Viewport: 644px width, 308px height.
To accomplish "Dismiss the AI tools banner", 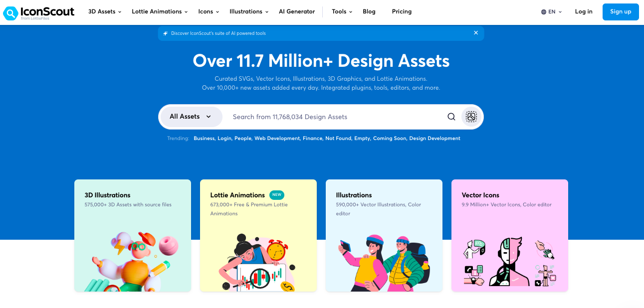I will [475, 33].
